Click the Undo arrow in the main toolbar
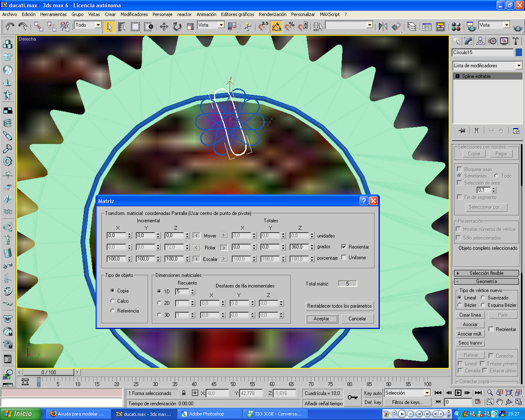The image size is (525, 420). pyautogui.click(x=10, y=27)
